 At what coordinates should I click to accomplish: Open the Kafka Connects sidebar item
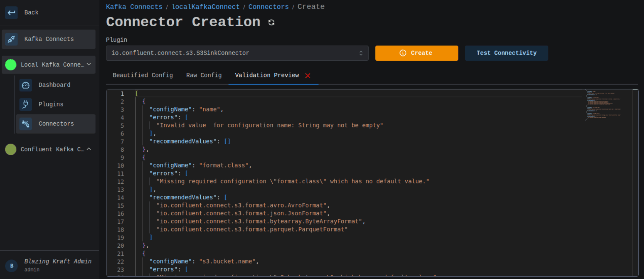click(49, 39)
